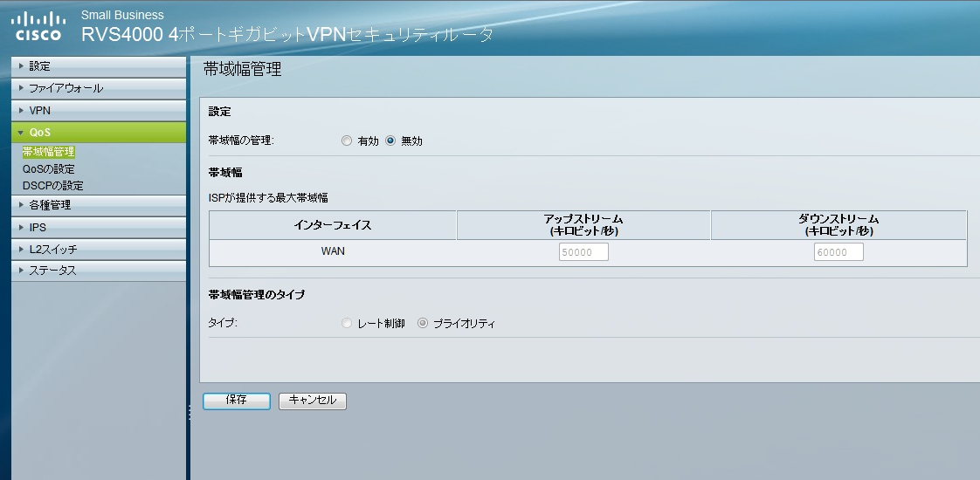Expand the ステータス sidebar menu
This screenshot has height=480, width=980.
tap(99, 271)
